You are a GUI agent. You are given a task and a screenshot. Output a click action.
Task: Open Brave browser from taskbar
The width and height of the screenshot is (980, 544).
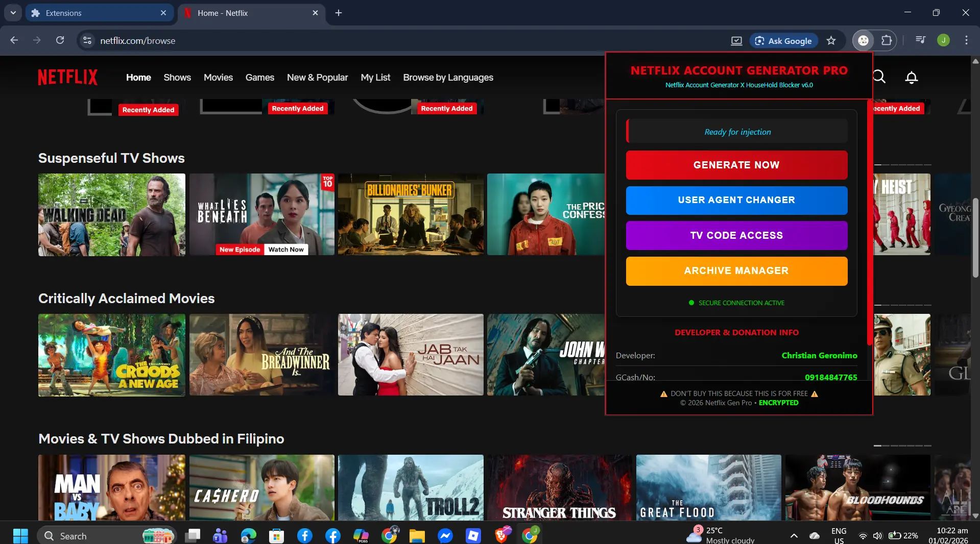502,535
